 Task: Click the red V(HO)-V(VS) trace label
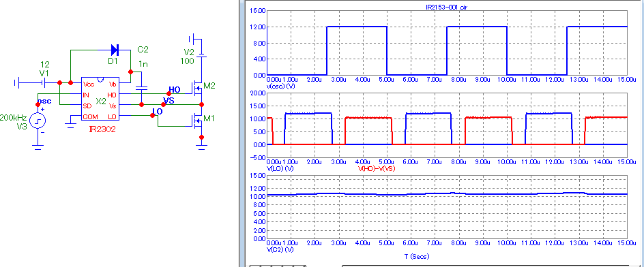[377, 168]
